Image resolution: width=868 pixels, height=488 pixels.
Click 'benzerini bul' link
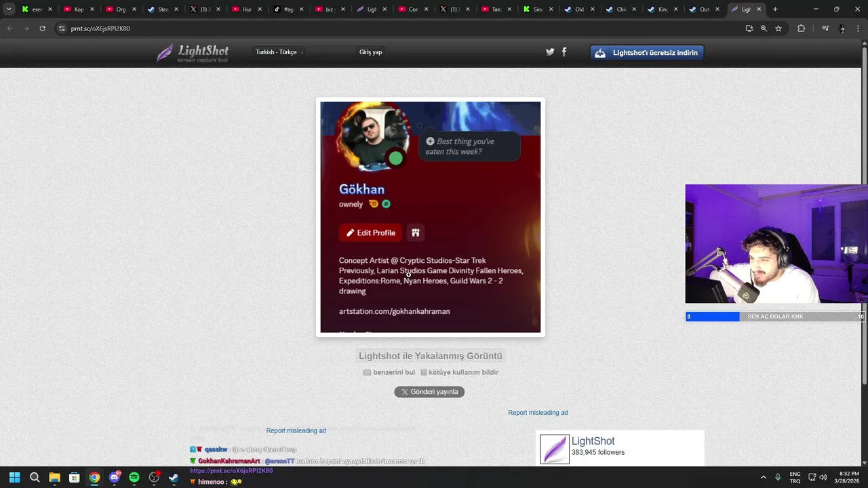[394, 372]
